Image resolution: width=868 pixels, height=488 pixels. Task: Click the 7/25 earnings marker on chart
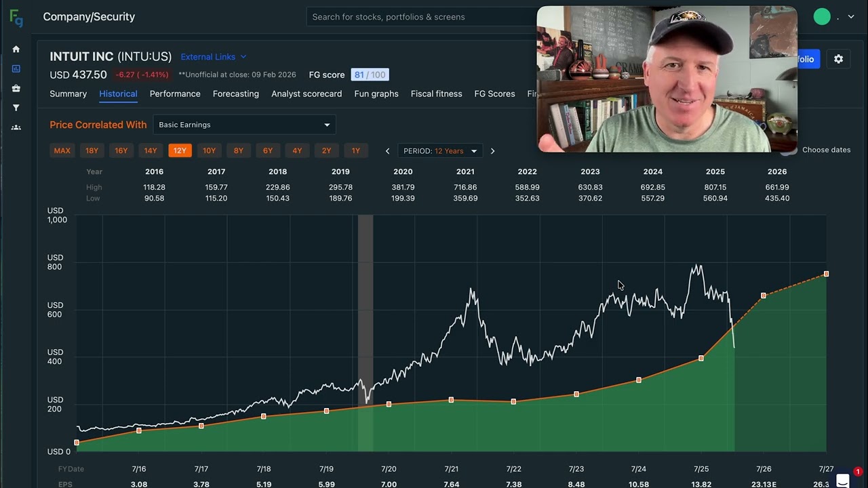[701, 358]
